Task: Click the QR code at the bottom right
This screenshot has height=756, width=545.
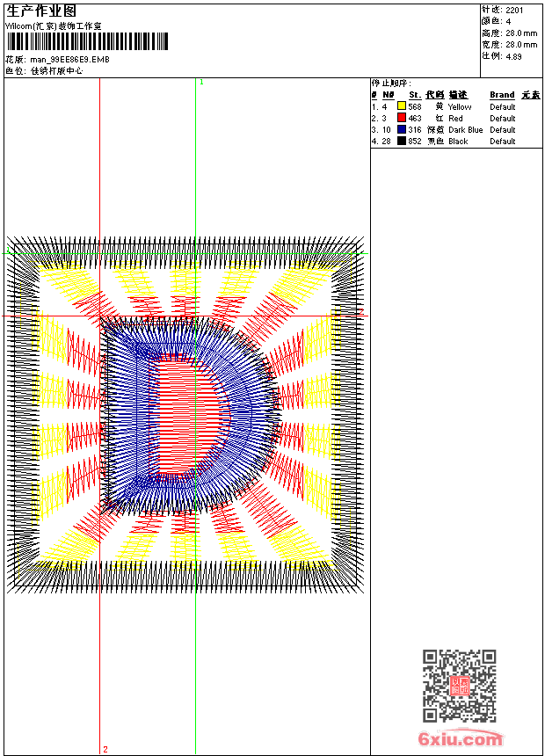Action: click(459, 685)
